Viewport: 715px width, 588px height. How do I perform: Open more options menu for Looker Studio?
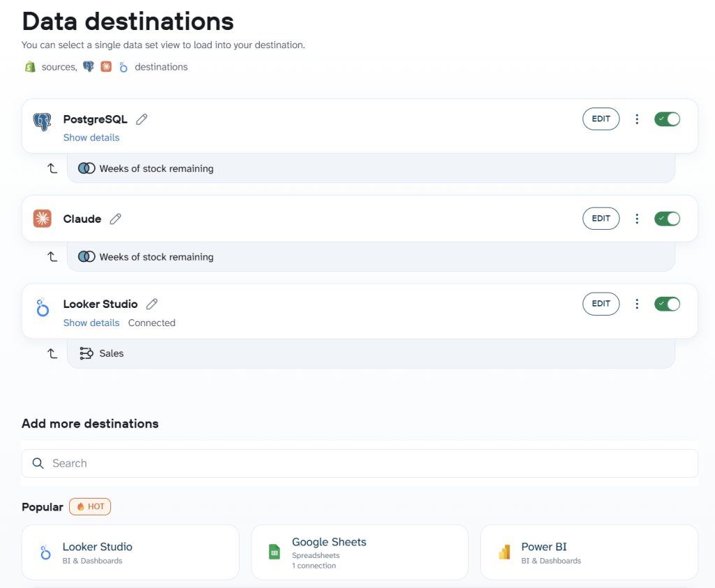click(x=637, y=304)
